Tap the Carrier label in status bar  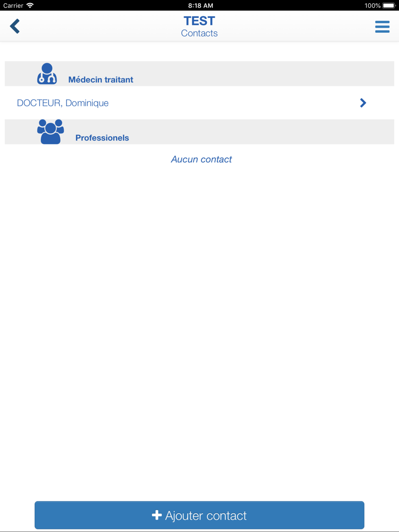13,6
